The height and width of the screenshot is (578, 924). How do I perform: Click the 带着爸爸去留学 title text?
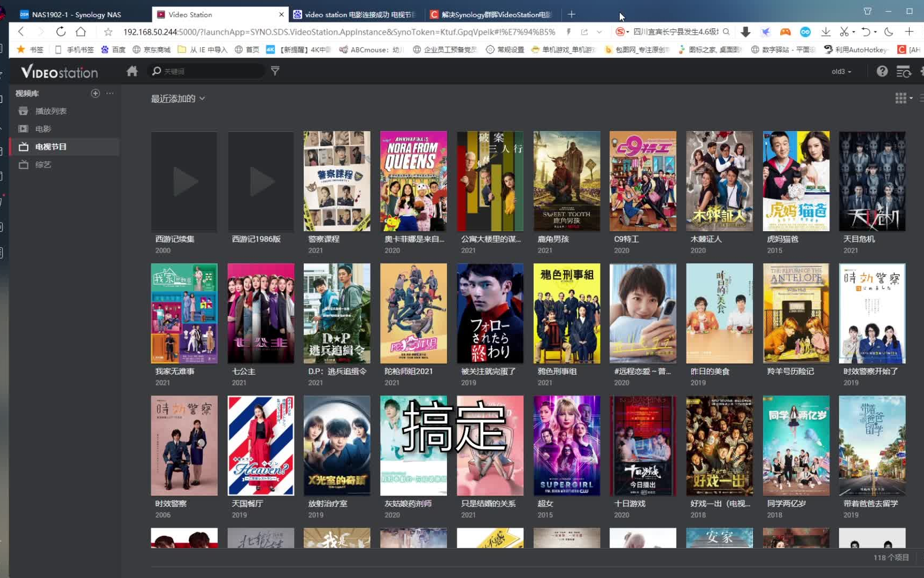point(871,504)
